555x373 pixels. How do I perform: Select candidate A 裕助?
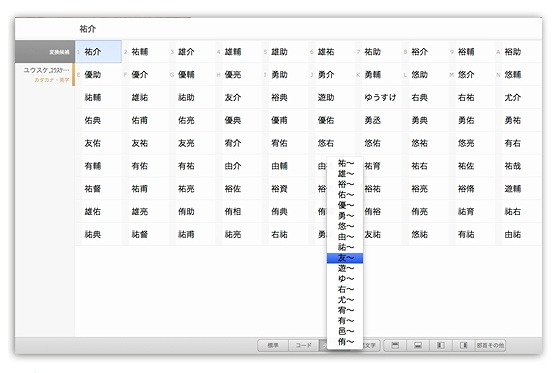[519, 52]
